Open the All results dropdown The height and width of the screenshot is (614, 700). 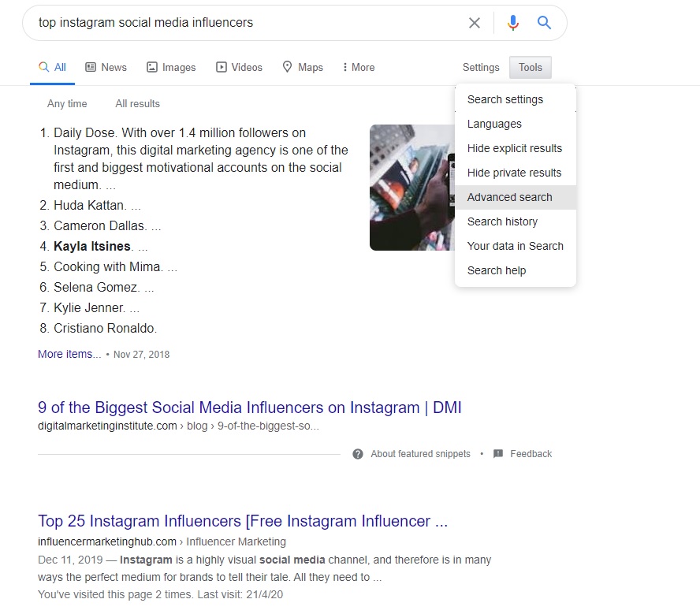(x=137, y=103)
